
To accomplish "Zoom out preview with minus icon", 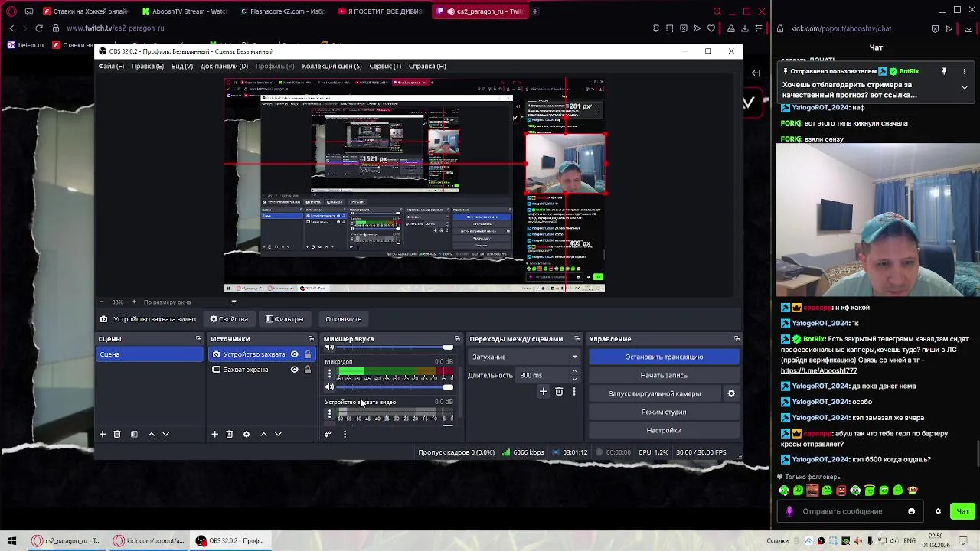I will pyautogui.click(x=103, y=302).
